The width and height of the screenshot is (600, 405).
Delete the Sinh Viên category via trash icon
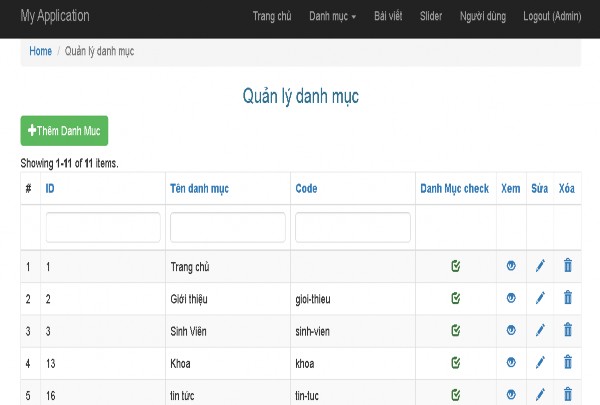568,330
